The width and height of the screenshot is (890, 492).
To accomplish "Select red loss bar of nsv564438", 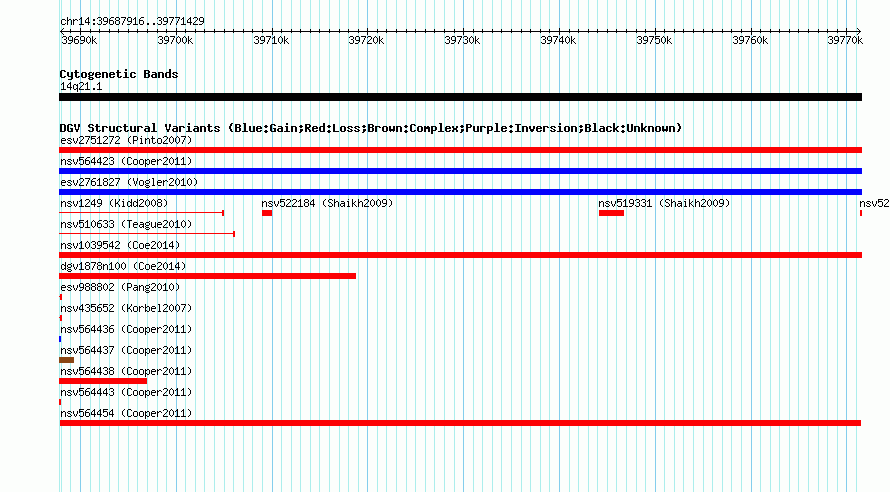I will click(x=103, y=381).
